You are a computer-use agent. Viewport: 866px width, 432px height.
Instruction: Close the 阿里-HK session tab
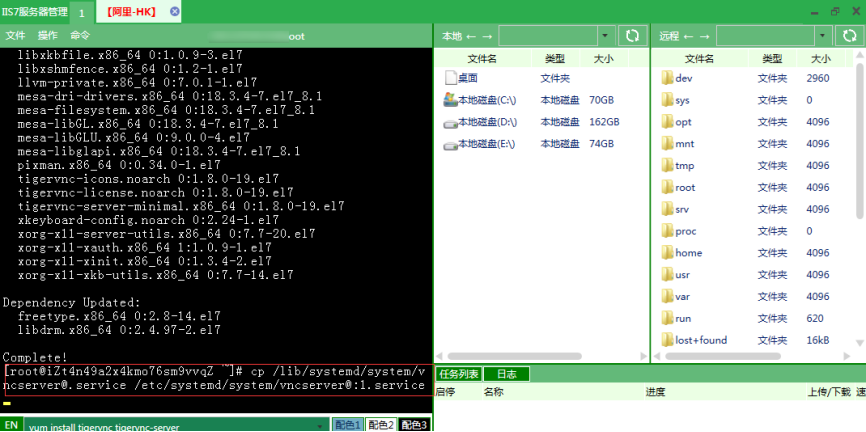coord(175,11)
